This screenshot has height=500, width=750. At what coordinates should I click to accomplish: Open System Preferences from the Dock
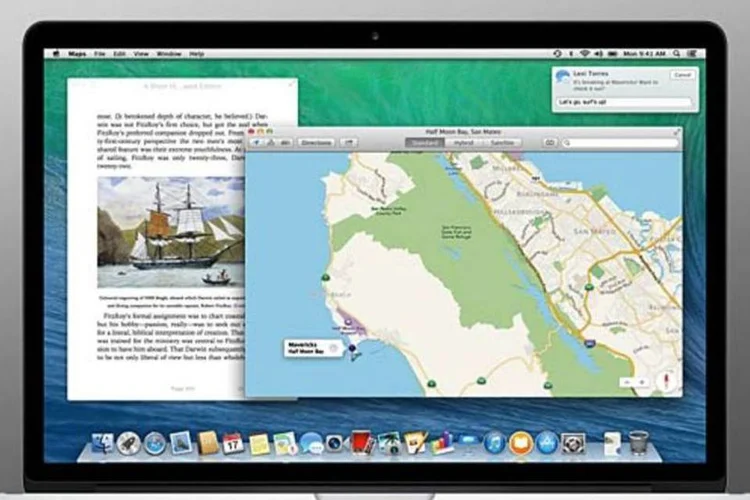573,443
